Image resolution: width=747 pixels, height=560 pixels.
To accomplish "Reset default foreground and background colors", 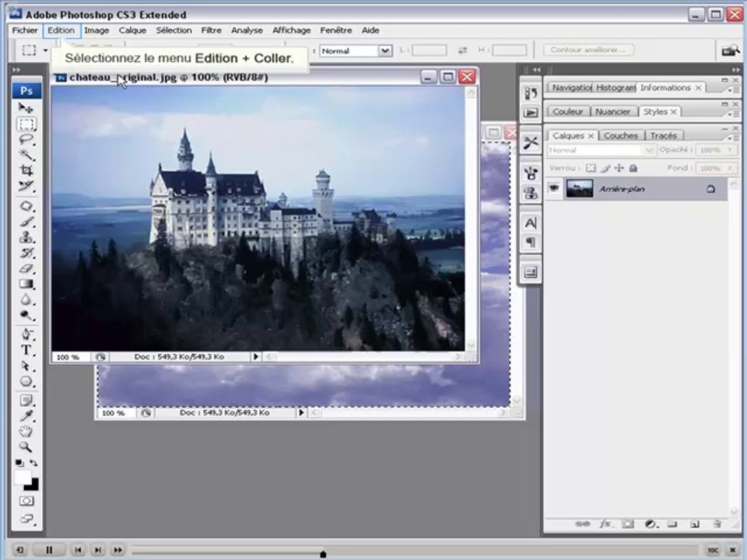I will coord(19,463).
